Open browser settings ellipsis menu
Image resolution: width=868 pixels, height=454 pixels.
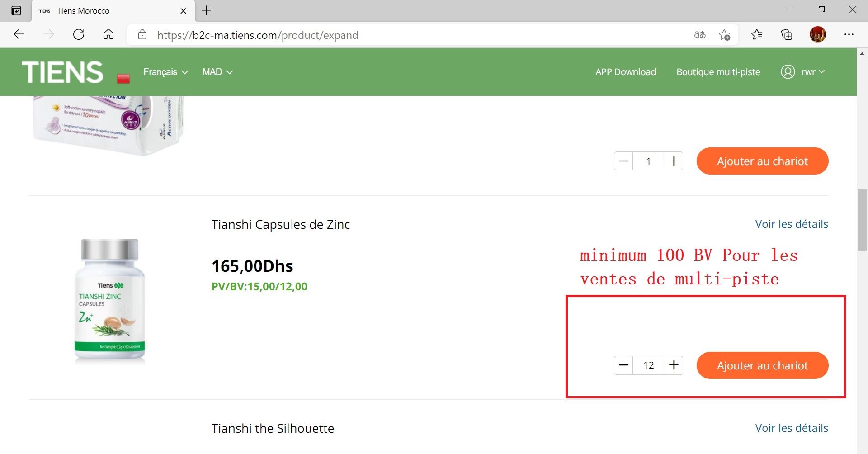click(x=849, y=34)
